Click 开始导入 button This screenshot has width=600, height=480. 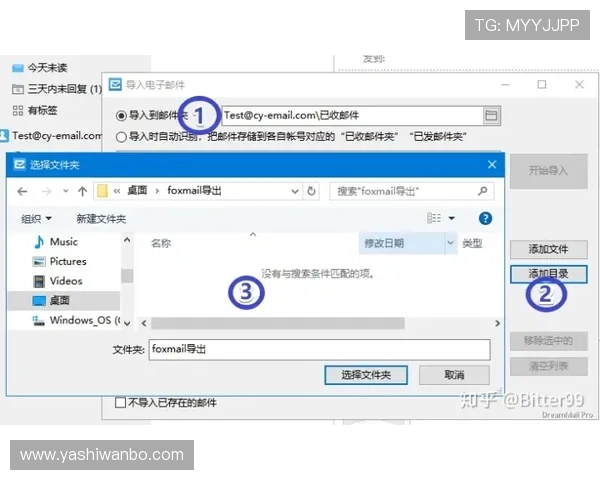tap(548, 171)
